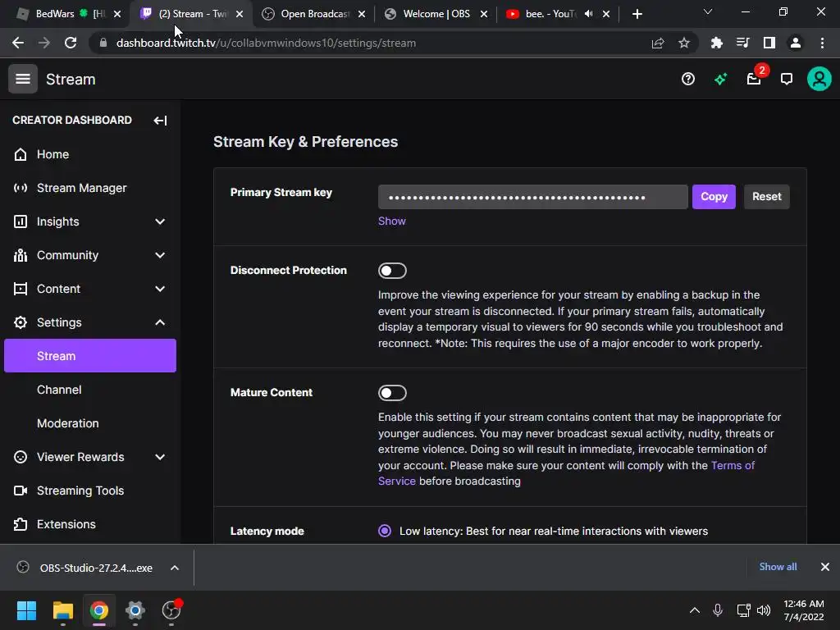Click the share page icon in the address bar
Image resolution: width=840 pixels, height=630 pixels.
(658, 43)
